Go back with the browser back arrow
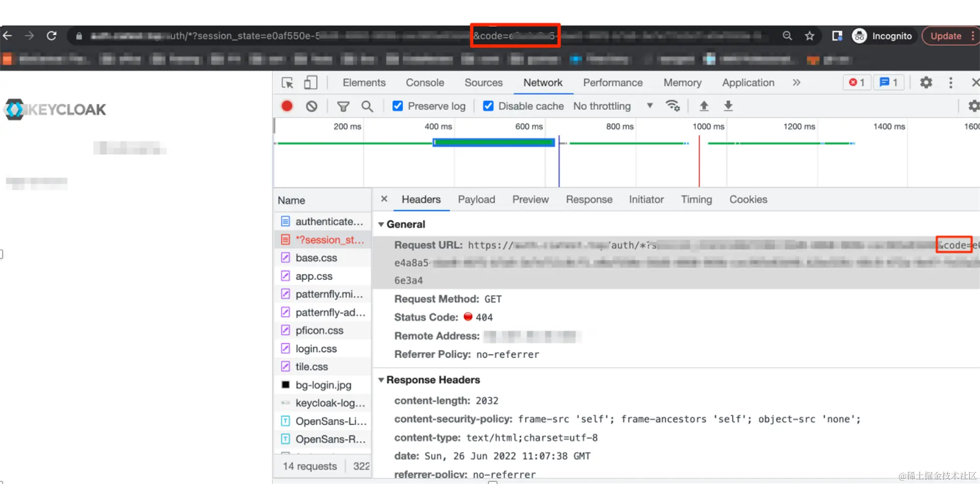Screen dimensions: 980x484 (7, 36)
